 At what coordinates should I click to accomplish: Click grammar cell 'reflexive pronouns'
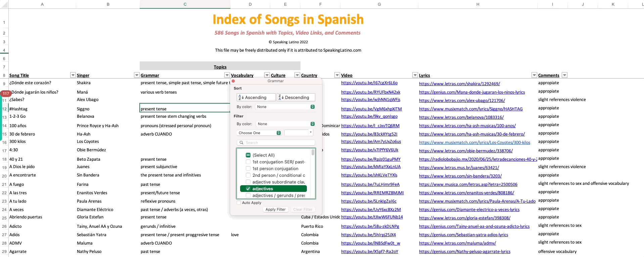(158, 201)
